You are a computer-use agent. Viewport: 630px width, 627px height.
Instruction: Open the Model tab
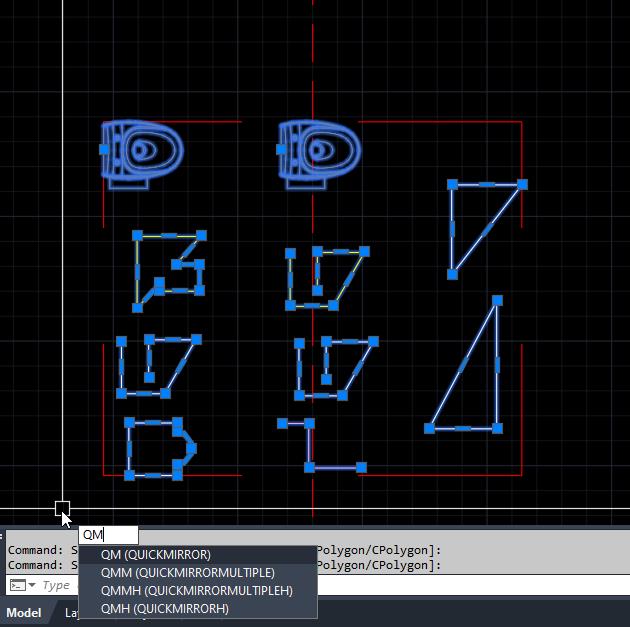[24, 613]
